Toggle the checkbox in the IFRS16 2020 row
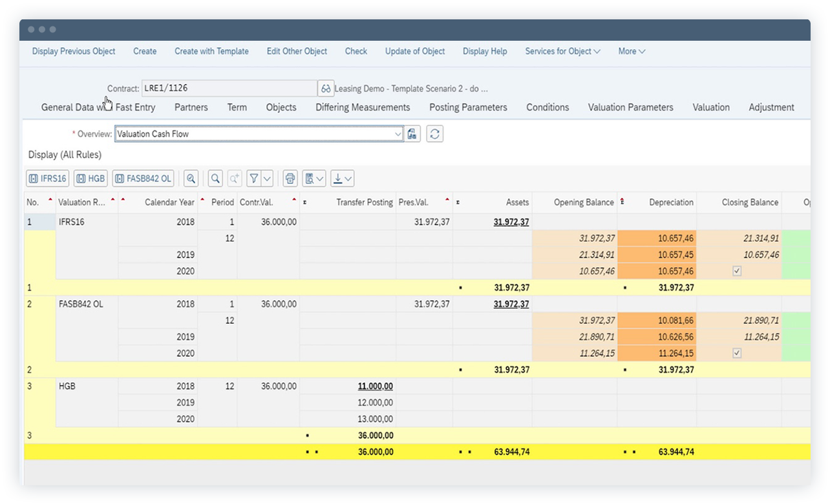Image resolution: width=830 pixels, height=504 pixels. 736,271
